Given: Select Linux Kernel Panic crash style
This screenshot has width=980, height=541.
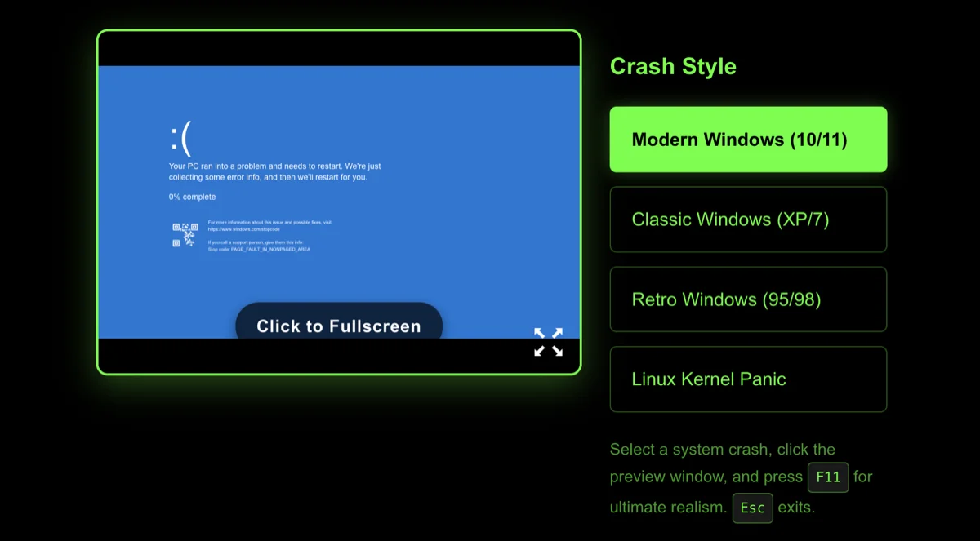Looking at the screenshot, I should 748,379.
